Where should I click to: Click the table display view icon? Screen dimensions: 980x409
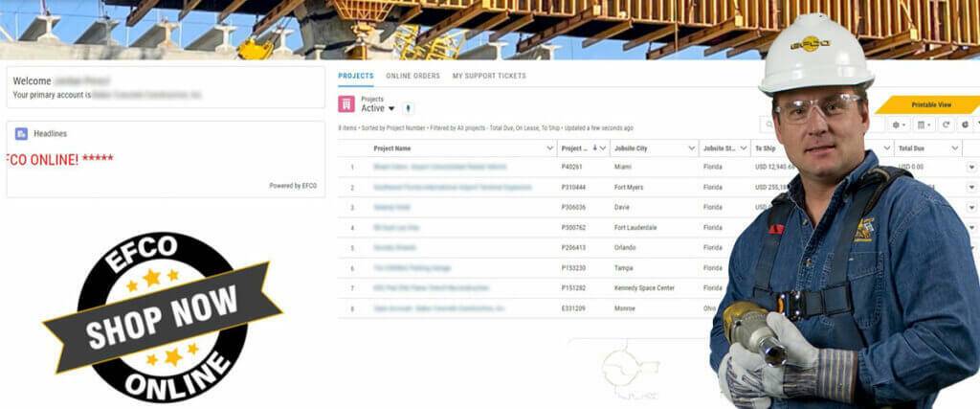coord(923,125)
